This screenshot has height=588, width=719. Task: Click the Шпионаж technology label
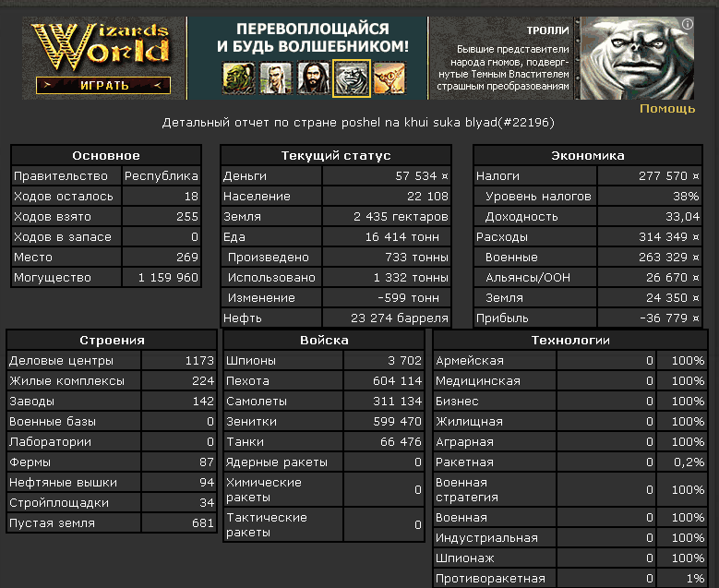coord(465,558)
